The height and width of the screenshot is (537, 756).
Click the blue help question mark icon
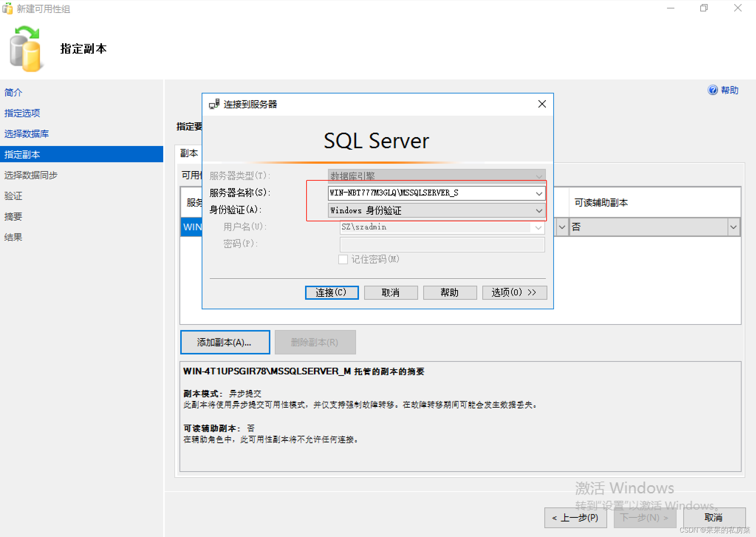coord(712,90)
